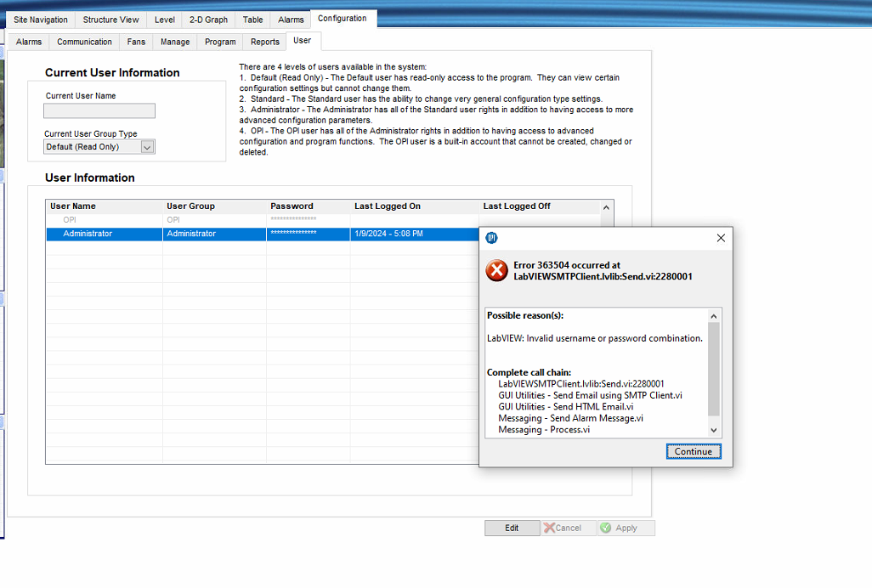Click the red X Cancel icon
Image resolution: width=872 pixels, height=588 pixels.
(551, 528)
